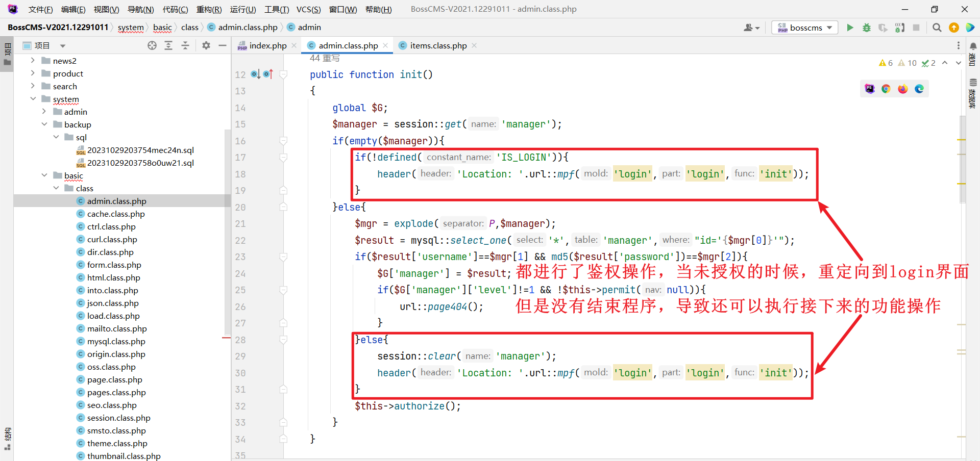Start debugging with the green bug icon
Image resolution: width=980 pixels, height=461 pixels.
pyautogui.click(x=867, y=28)
